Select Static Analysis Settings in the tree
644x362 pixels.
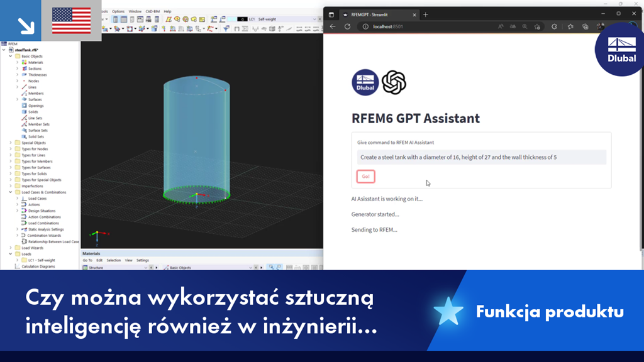coord(45,229)
